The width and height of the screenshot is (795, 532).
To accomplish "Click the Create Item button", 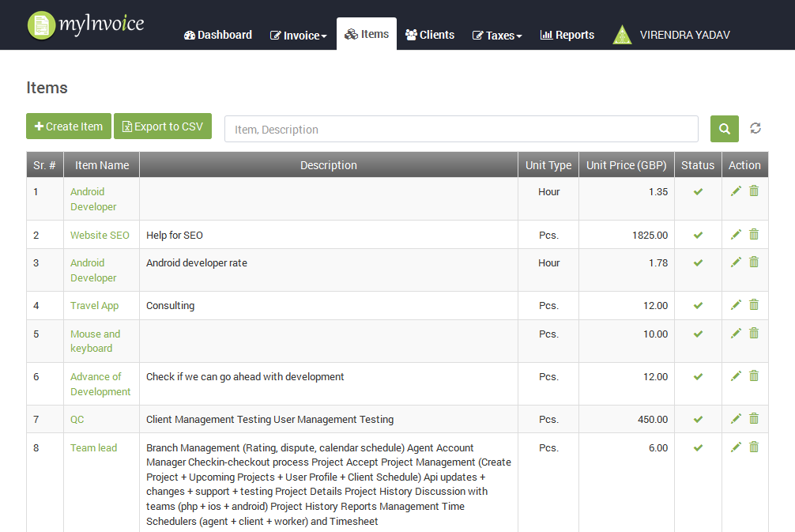I will tap(69, 126).
